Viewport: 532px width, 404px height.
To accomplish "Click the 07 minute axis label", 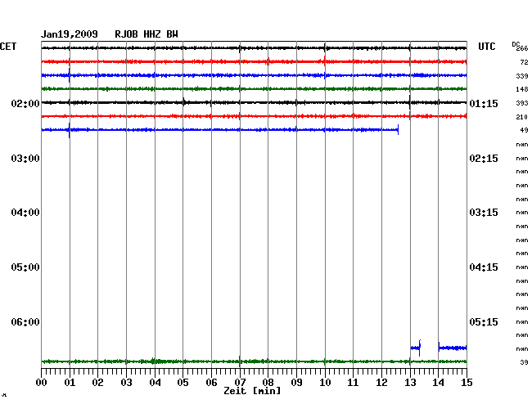I will [x=240, y=382].
